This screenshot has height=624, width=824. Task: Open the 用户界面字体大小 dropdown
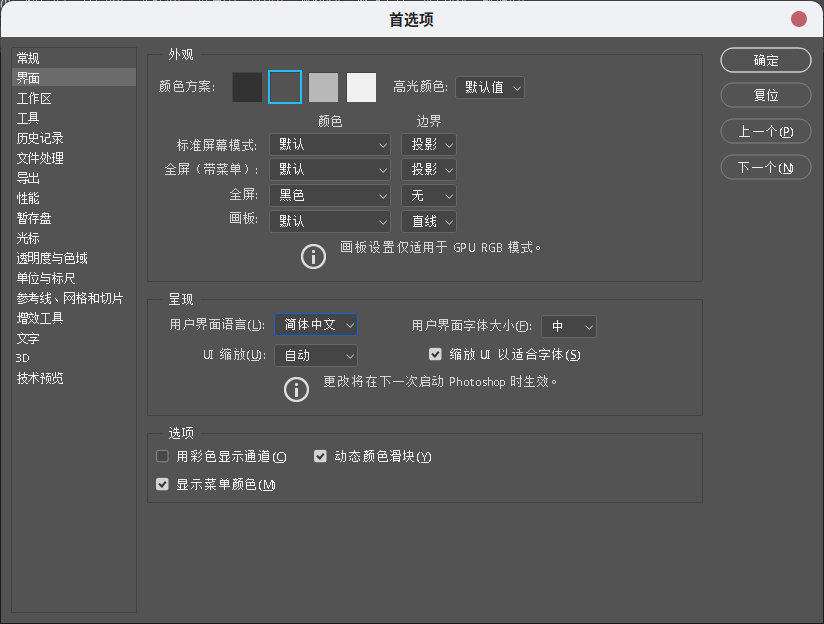click(569, 326)
